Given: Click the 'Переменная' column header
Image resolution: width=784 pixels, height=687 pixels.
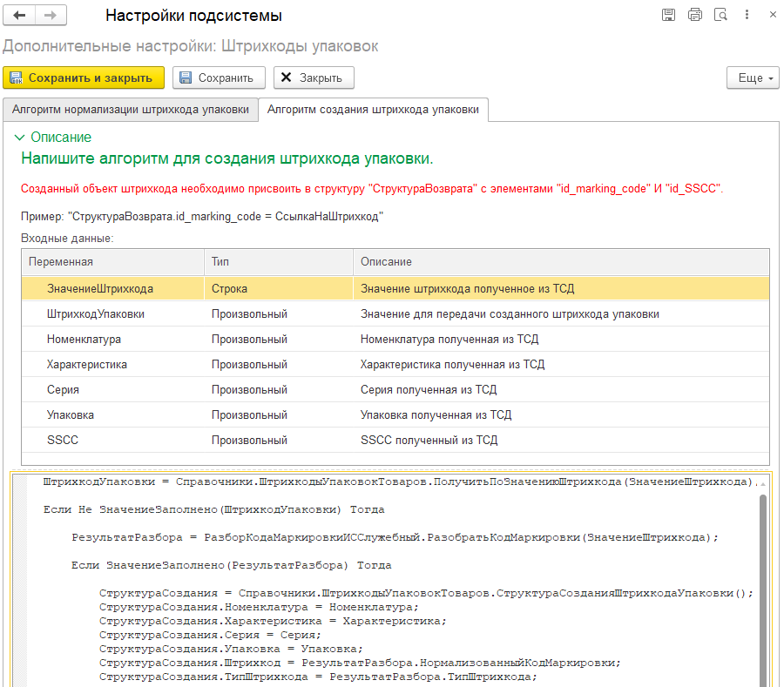Looking at the screenshot, I should (x=112, y=262).
